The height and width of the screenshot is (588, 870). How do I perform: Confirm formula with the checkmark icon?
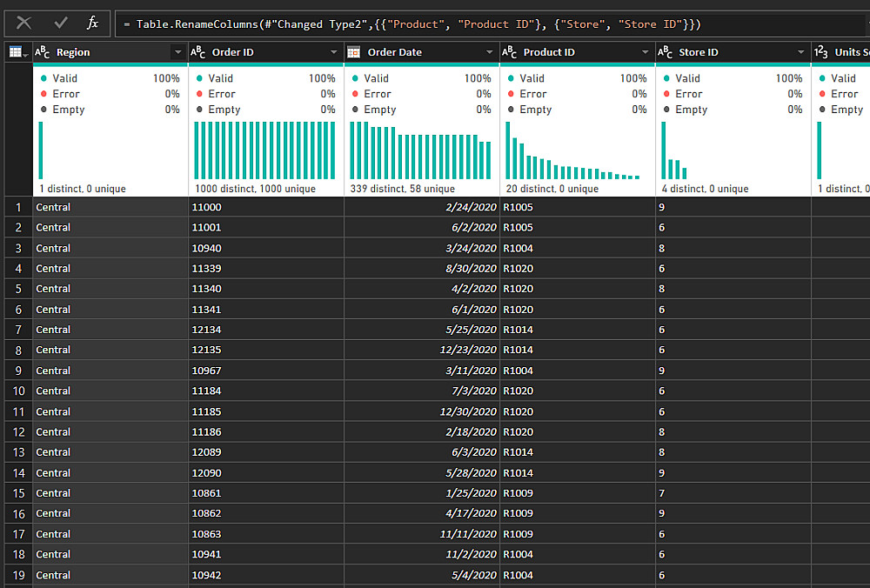tap(60, 23)
